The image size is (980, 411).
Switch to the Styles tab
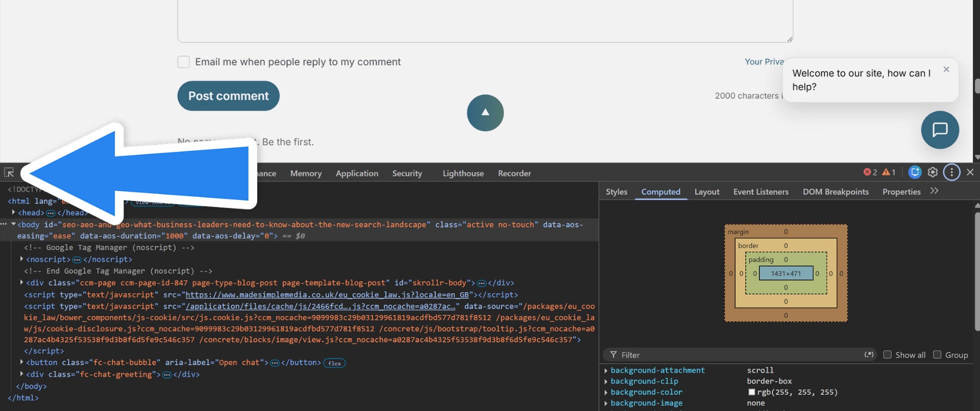(616, 192)
